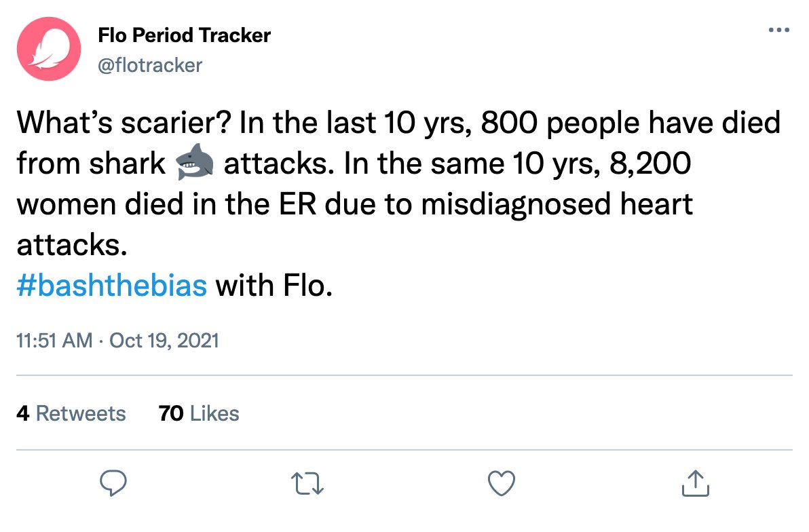Open the Flo Period Tracker profile name
This screenshot has height=532, width=809.
tap(184, 35)
